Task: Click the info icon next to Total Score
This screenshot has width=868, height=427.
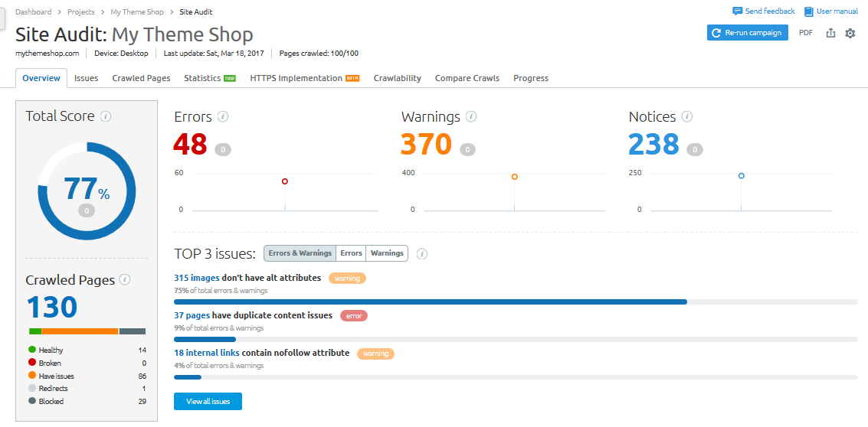Action: point(106,117)
